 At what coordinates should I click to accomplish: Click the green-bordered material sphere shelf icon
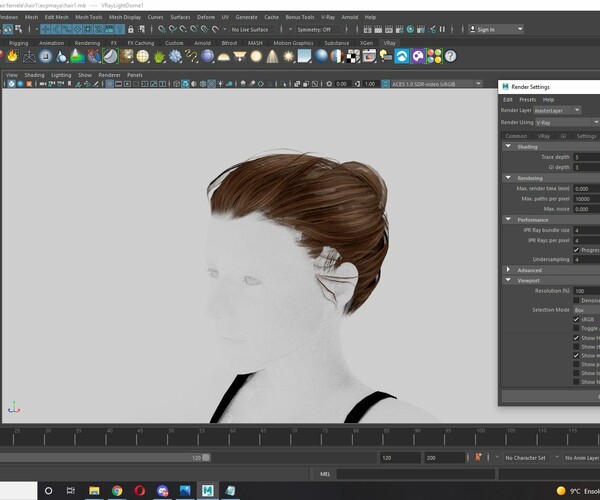[x=110, y=56]
